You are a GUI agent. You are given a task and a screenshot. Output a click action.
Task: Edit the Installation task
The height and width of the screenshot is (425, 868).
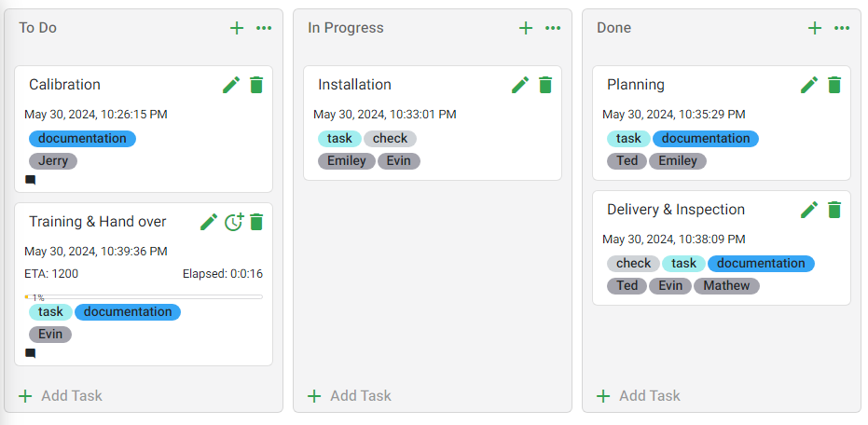tap(520, 85)
